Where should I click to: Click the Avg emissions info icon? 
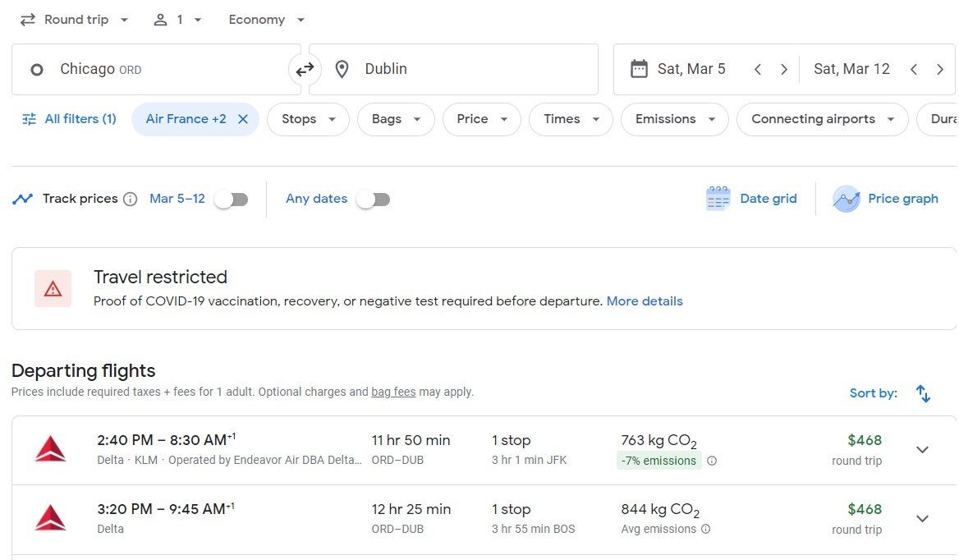click(x=705, y=530)
